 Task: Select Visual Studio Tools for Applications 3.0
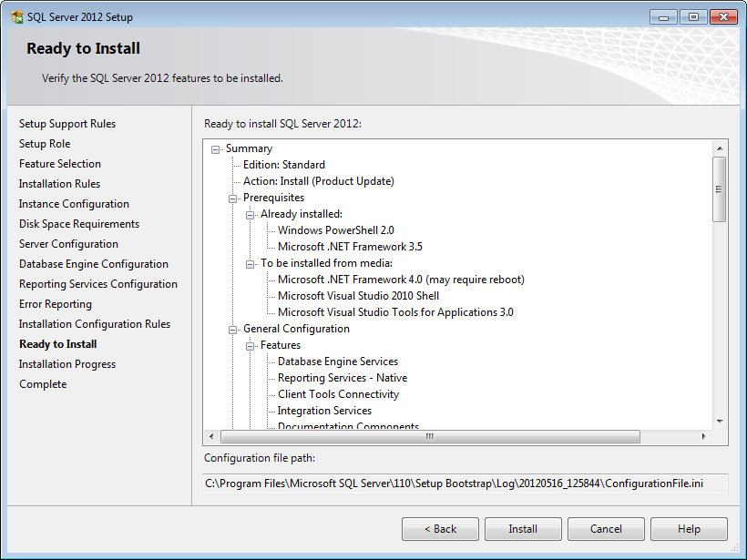395,312
